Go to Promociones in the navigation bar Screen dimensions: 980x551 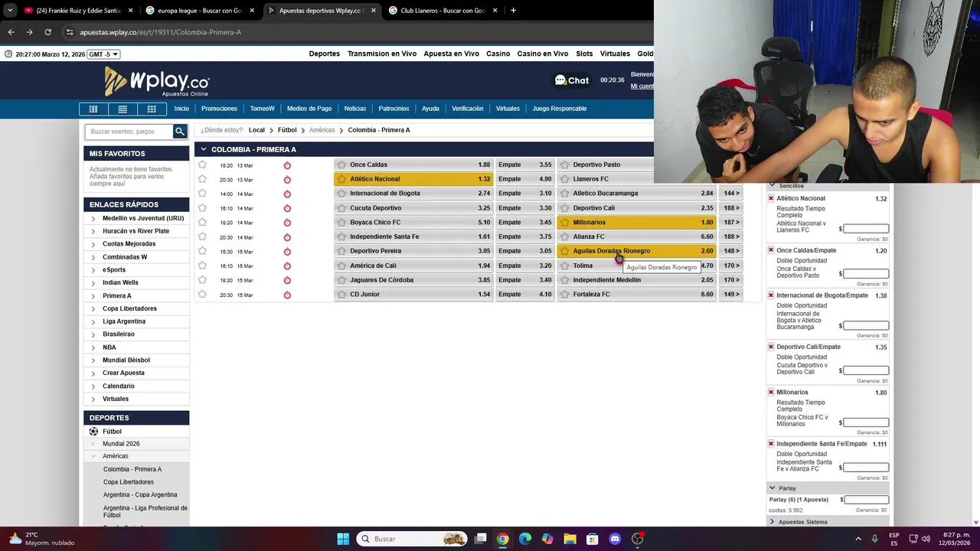click(219, 109)
